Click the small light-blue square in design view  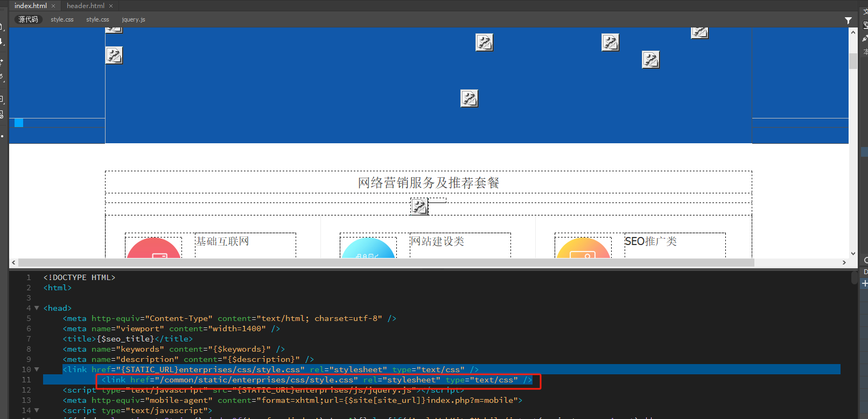coord(19,123)
